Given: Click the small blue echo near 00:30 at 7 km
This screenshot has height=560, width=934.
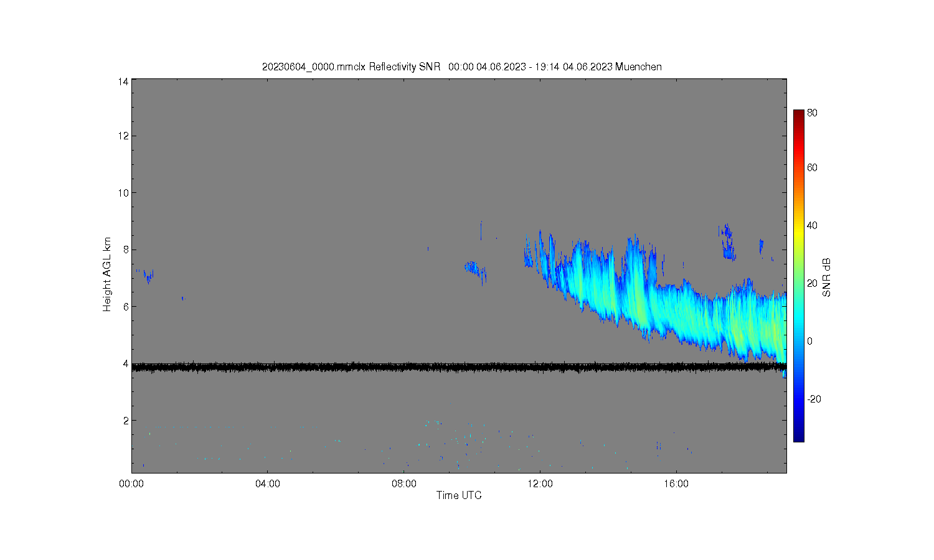Looking at the screenshot, I should 148,276.
